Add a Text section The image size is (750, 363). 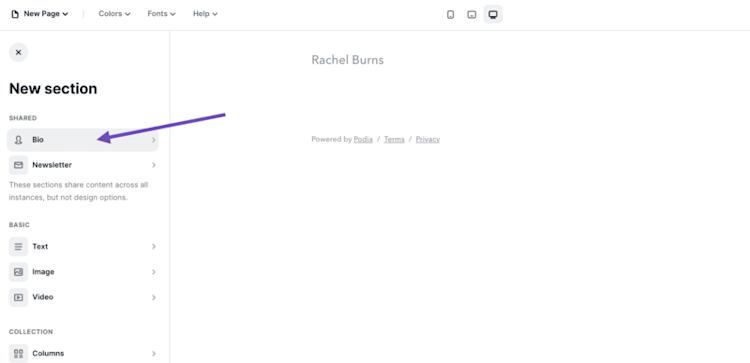pyautogui.click(x=83, y=247)
